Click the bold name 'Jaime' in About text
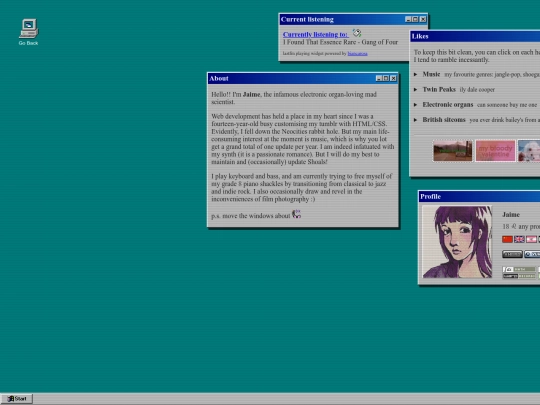The width and height of the screenshot is (540, 405). 251,94
